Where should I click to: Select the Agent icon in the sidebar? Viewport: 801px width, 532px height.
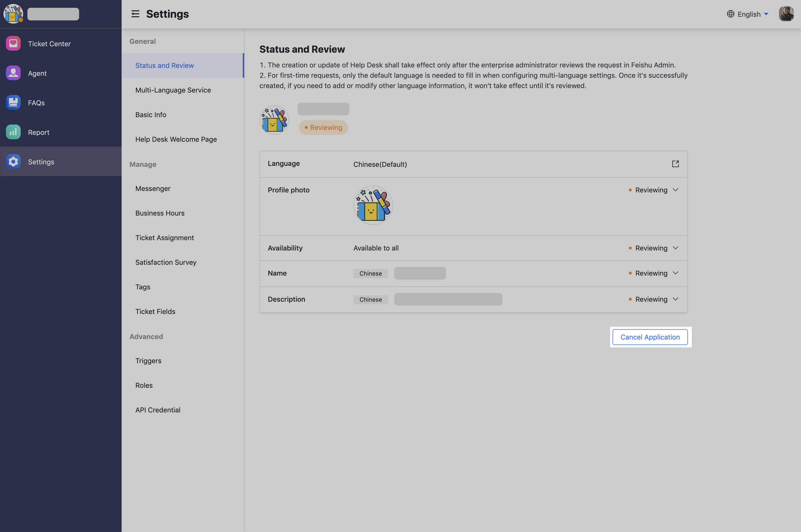click(13, 73)
